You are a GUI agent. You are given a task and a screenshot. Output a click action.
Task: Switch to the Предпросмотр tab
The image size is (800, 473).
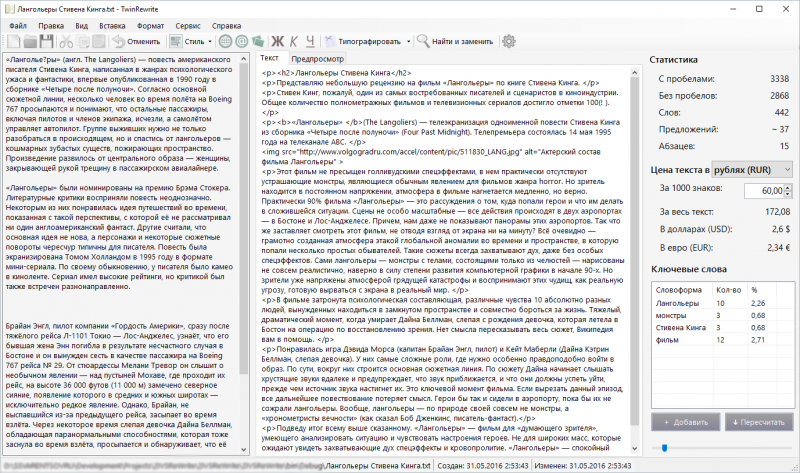[317, 59]
